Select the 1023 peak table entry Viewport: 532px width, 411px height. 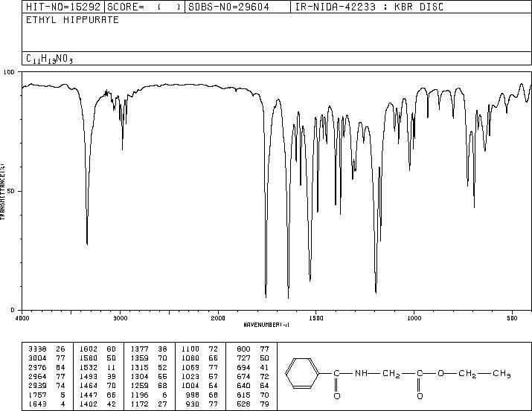[199, 376]
